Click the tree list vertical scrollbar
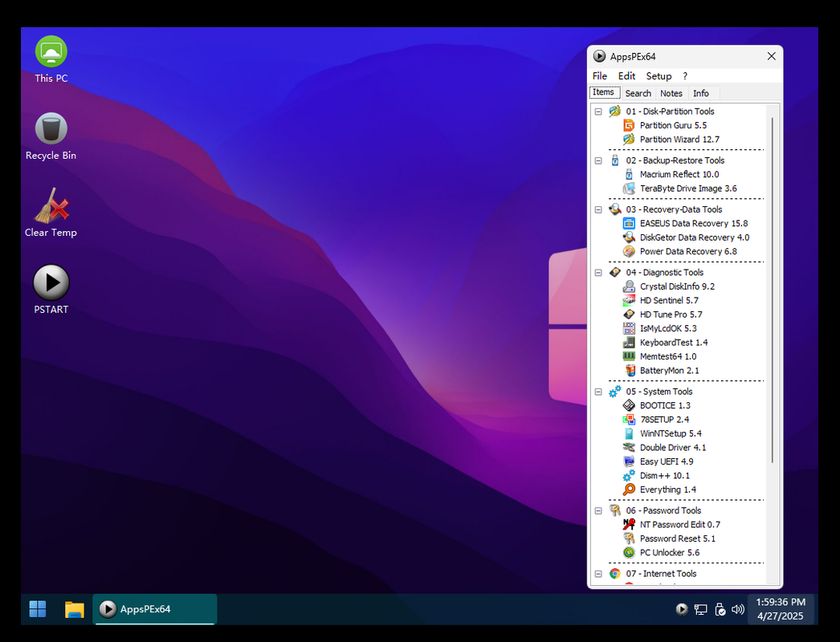The image size is (840, 642). pyautogui.click(x=772, y=291)
